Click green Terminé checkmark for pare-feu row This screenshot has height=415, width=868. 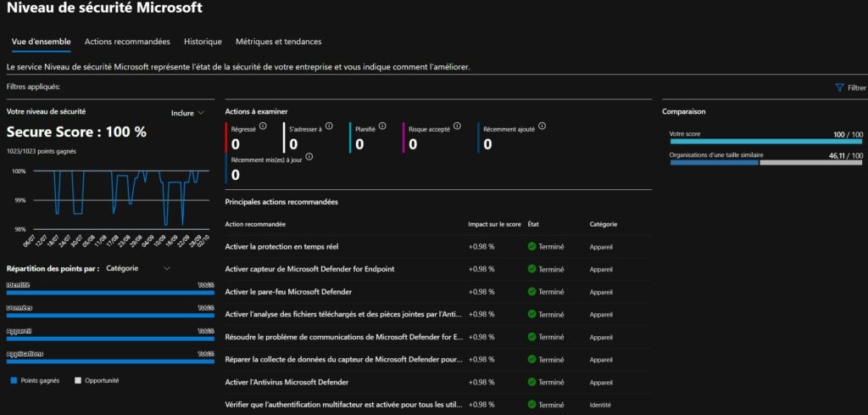coord(531,292)
